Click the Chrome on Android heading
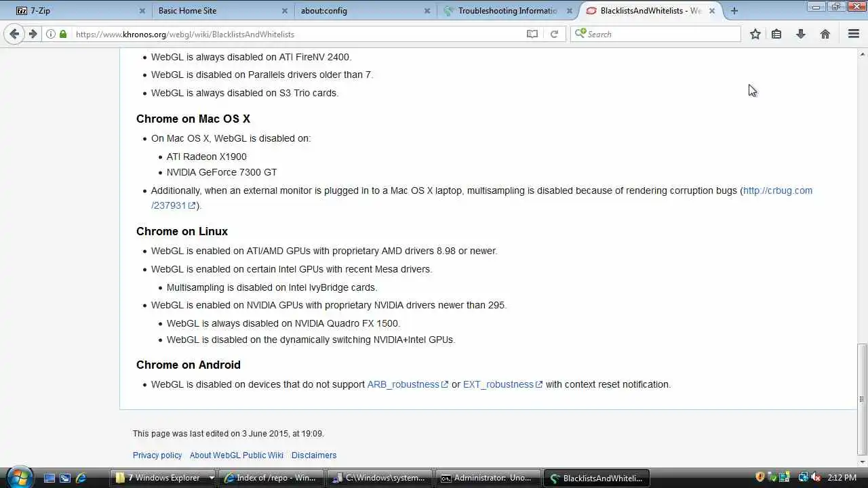 (x=189, y=365)
